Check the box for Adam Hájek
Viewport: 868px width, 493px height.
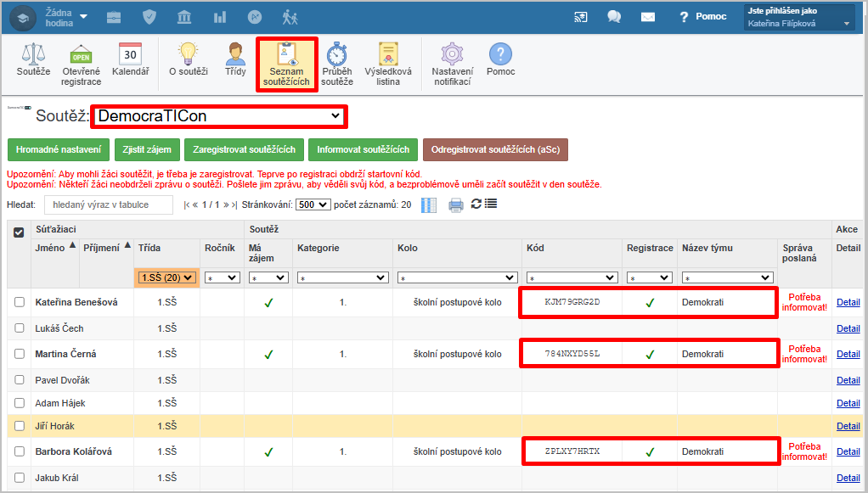20,403
